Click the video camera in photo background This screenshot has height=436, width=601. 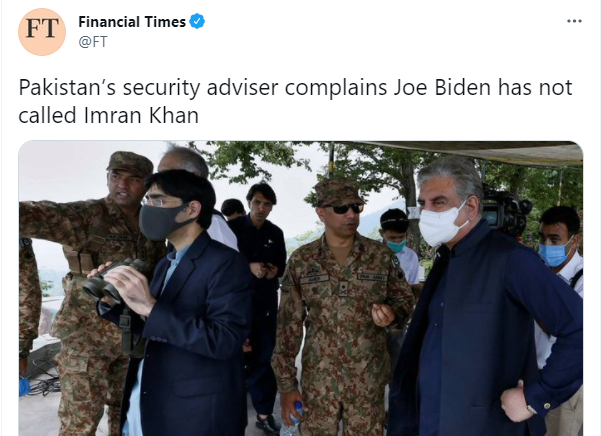[505, 212]
